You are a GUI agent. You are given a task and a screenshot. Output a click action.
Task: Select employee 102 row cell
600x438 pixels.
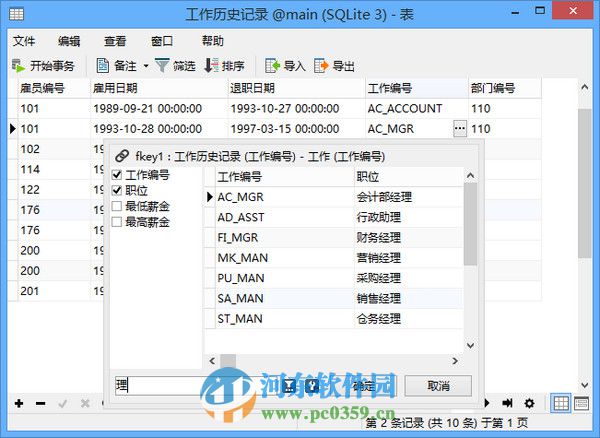pyautogui.click(x=54, y=149)
